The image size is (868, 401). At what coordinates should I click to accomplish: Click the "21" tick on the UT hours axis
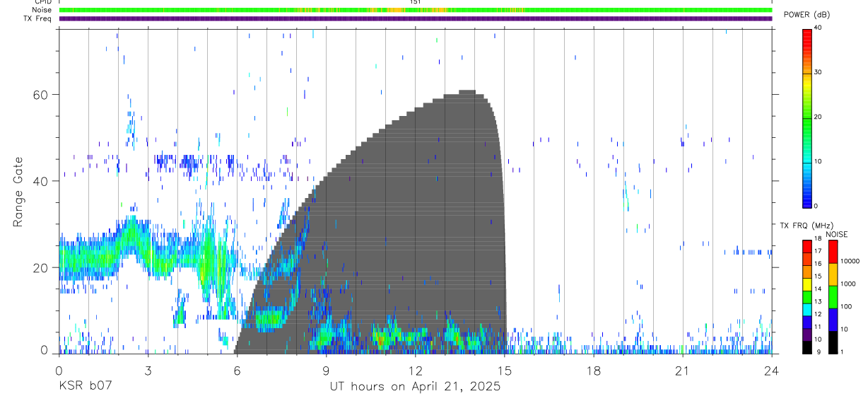tap(682, 370)
